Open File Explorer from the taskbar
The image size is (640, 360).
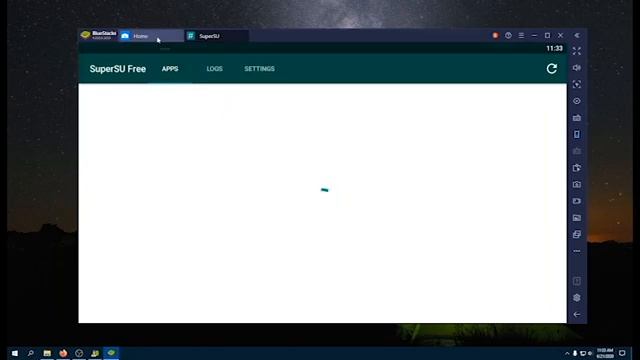tap(47, 353)
